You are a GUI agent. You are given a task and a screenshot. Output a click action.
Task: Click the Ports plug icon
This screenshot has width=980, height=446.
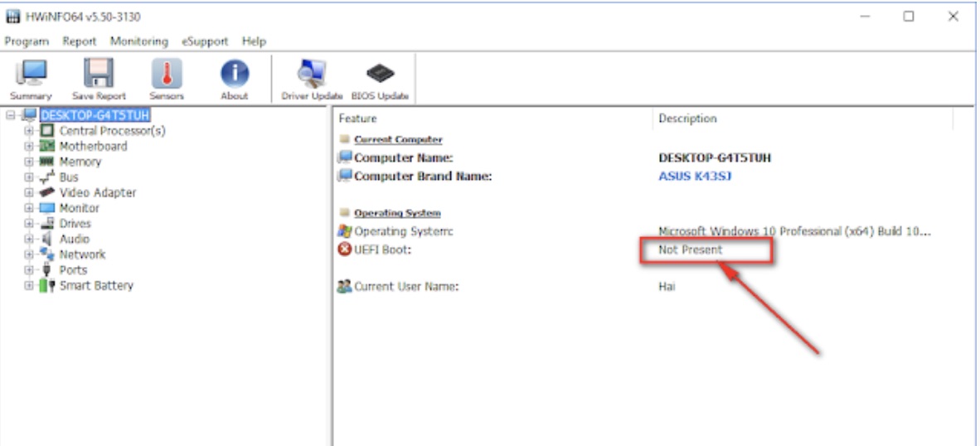coord(47,270)
